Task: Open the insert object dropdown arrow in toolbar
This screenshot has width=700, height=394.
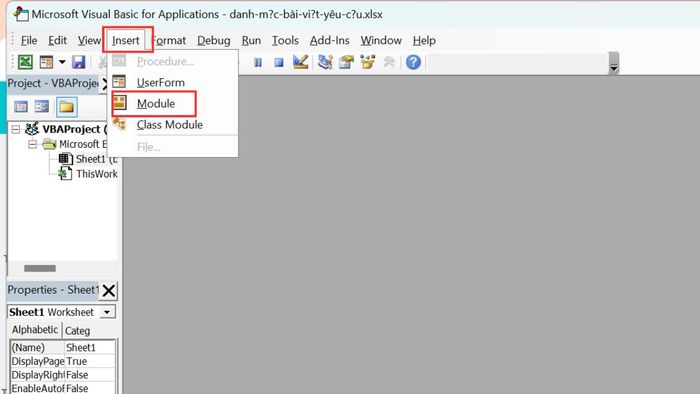Action: (62, 62)
